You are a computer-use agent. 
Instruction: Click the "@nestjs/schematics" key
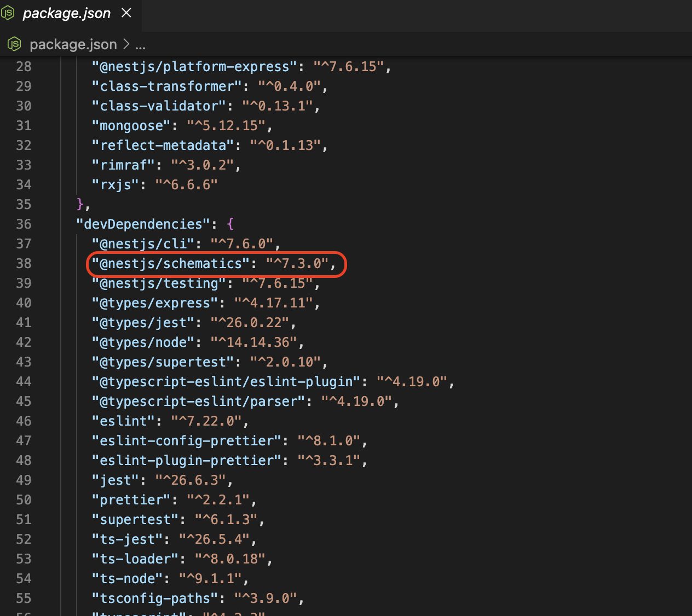(x=171, y=263)
